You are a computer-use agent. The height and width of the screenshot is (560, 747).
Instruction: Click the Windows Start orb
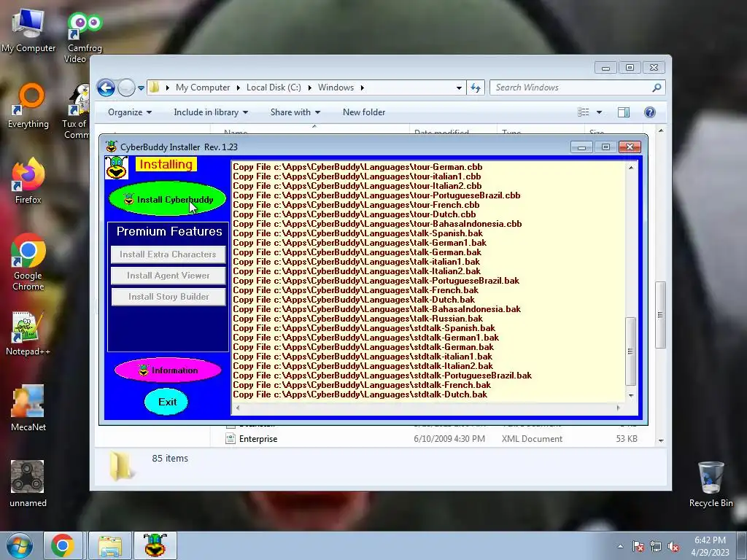pyautogui.click(x=20, y=545)
